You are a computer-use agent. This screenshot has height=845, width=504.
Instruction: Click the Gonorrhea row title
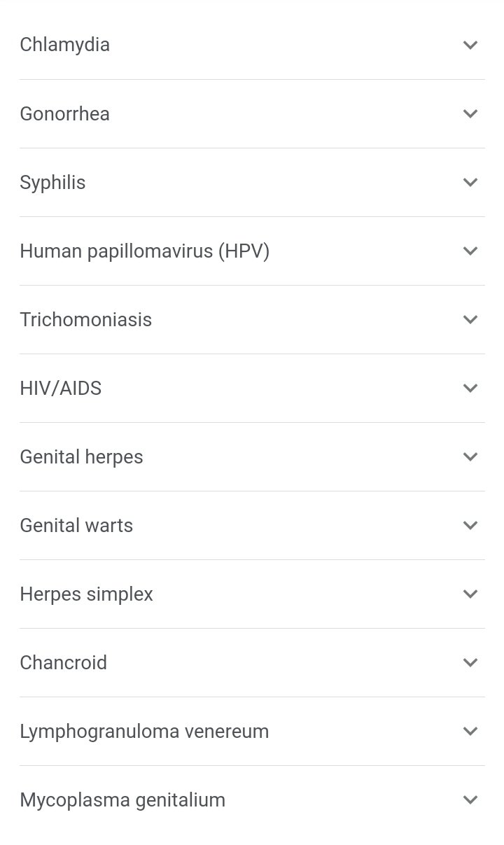(x=64, y=113)
